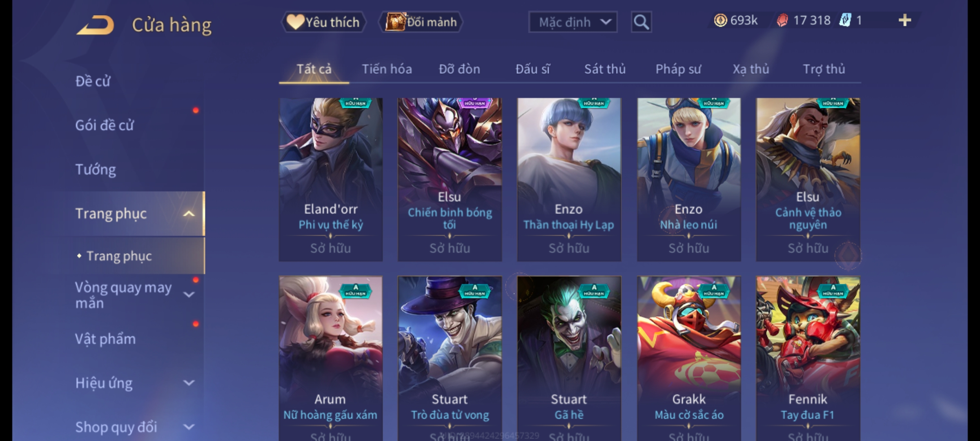
Task: Expand Vòng quay may mắn section
Action: point(189,294)
